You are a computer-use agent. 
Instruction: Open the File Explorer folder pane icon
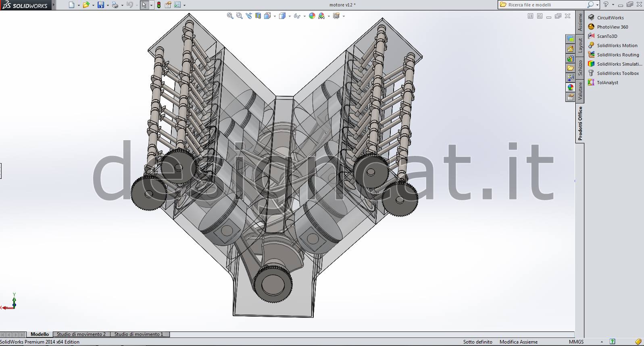tap(570, 68)
